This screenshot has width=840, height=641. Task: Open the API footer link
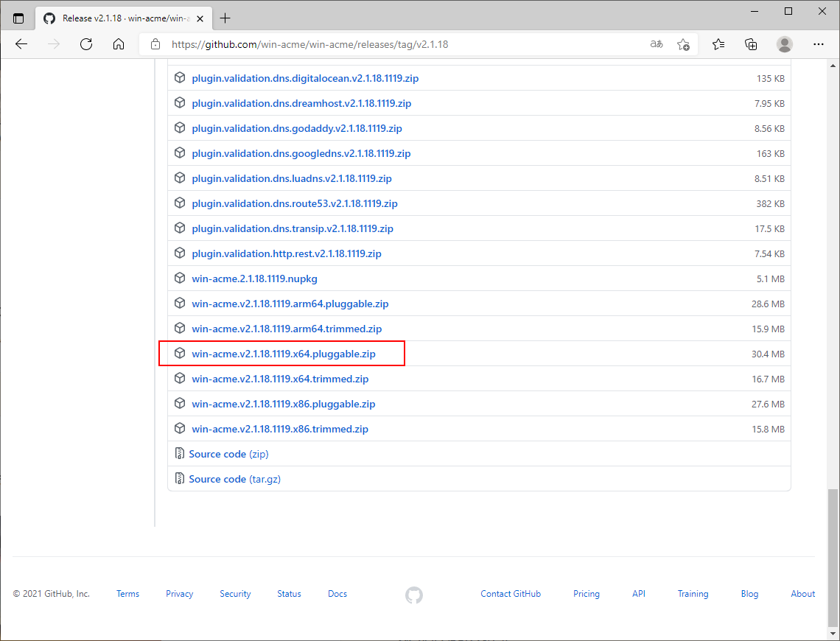[639, 594]
